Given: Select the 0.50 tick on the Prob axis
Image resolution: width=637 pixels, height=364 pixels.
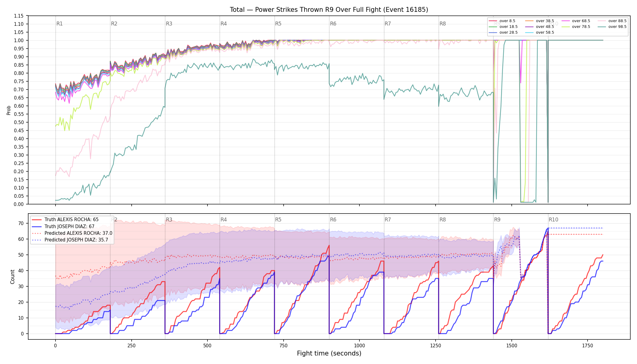Looking at the screenshot, I should click(19, 122).
